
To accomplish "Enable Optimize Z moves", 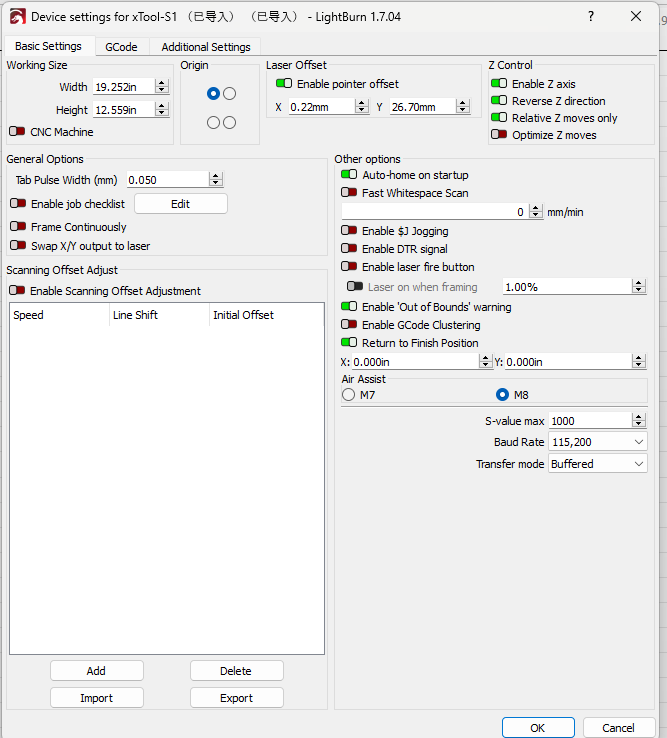I will [x=499, y=135].
